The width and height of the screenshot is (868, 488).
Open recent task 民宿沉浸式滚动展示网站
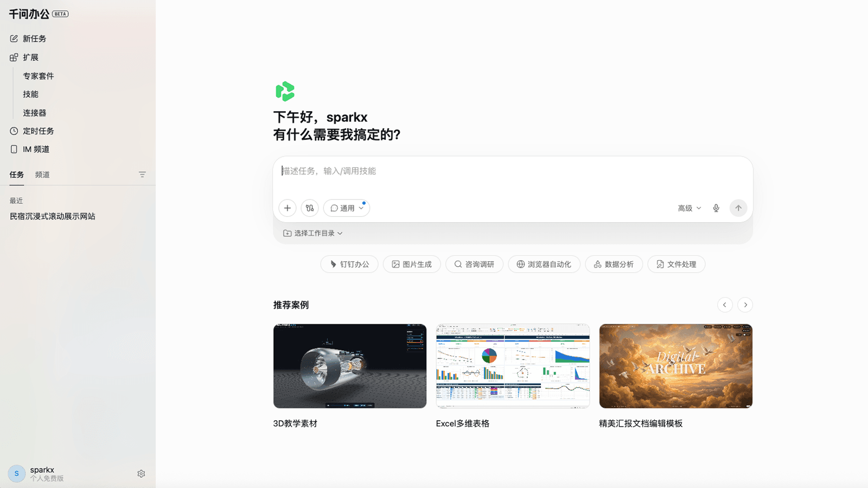click(x=53, y=216)
